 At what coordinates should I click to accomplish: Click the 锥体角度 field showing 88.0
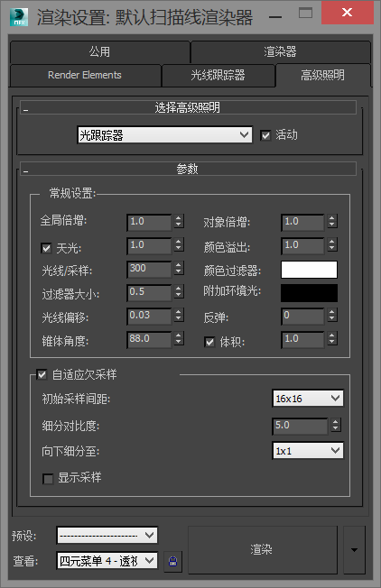tap(149, 339)
